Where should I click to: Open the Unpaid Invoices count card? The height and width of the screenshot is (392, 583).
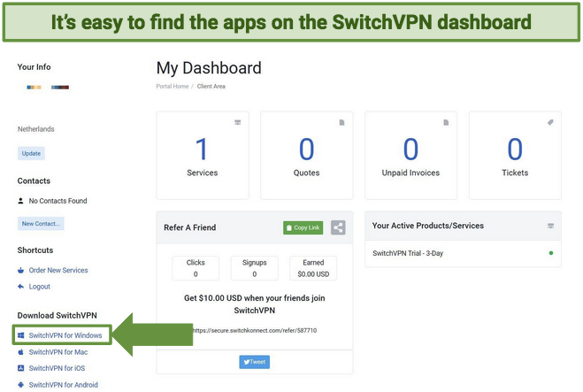click(410, 156)
